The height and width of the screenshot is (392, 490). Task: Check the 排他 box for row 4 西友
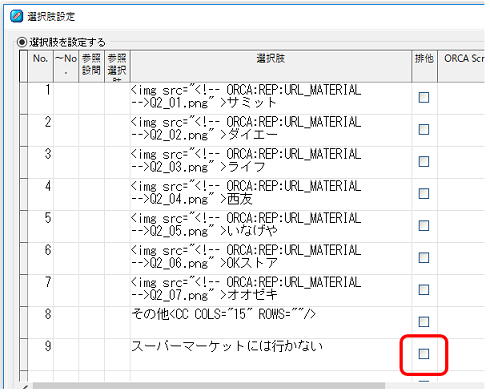click(424, 194)
